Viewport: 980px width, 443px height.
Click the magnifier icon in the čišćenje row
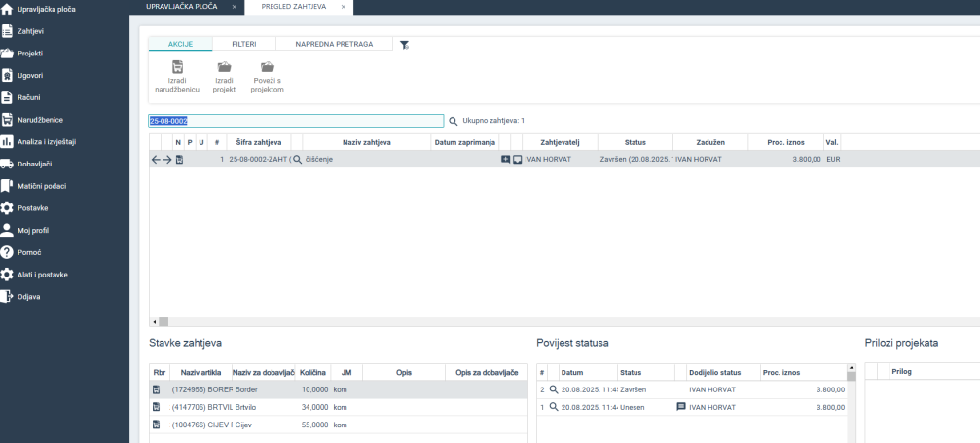tap(298, 159)
